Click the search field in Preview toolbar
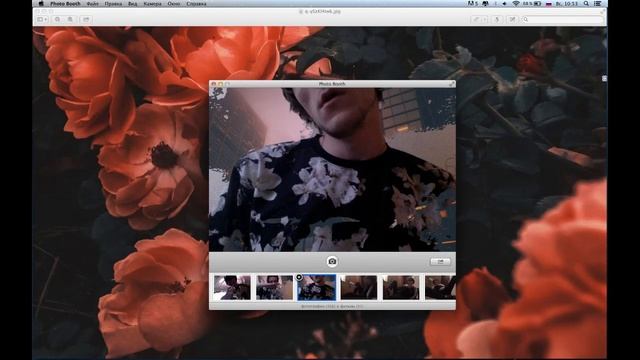The width and height of the screenshot is (640, 360). point(562,19)
